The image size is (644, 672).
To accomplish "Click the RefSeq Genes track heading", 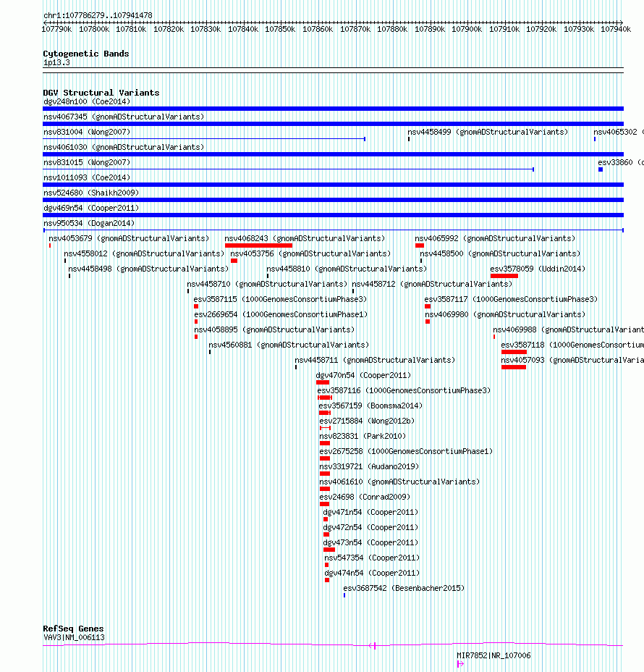I will (x=73, y=629).
